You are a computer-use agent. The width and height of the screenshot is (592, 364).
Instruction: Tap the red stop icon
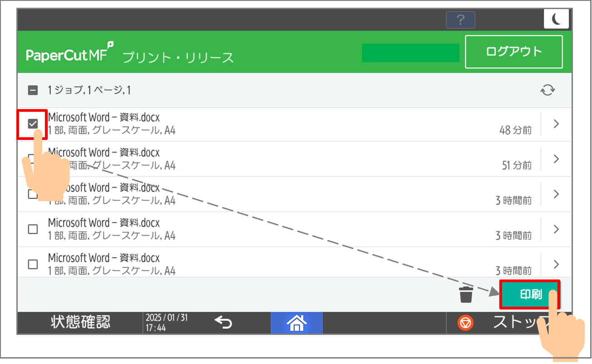pos(466,323)
